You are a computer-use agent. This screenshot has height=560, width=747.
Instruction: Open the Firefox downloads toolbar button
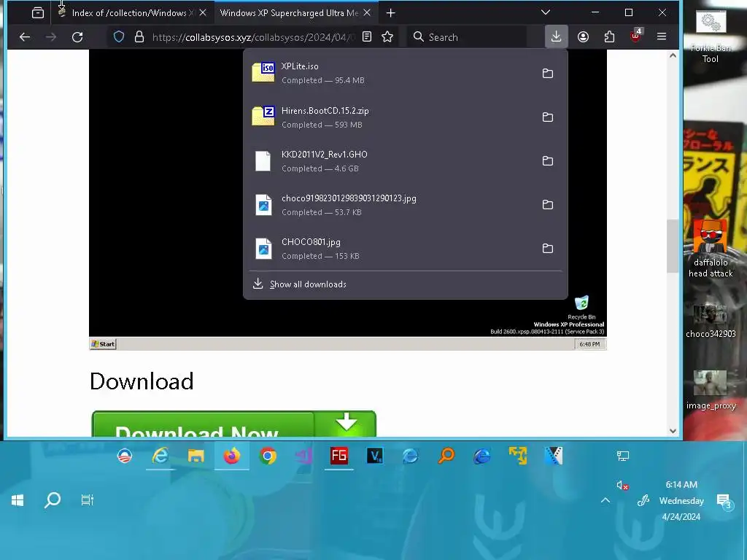(x=556, y=36)
